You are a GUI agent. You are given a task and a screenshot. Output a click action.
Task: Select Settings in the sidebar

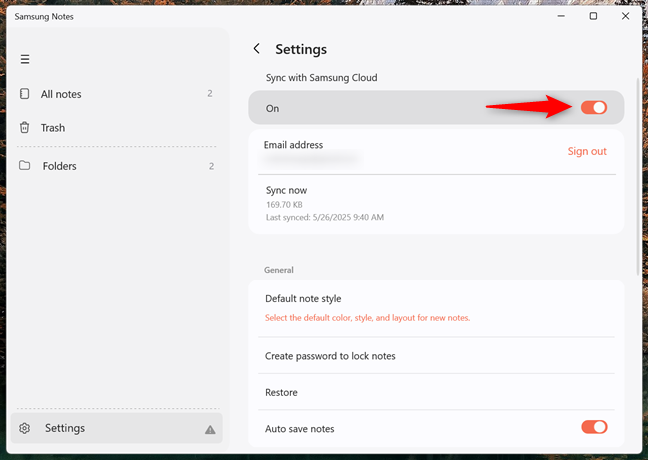[x=117, y=428]
